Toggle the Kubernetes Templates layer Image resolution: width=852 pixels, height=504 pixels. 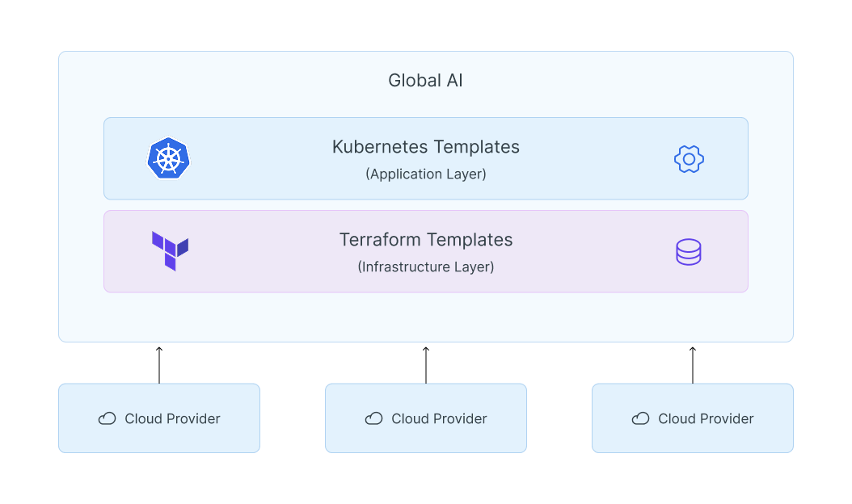click(426, 158)
